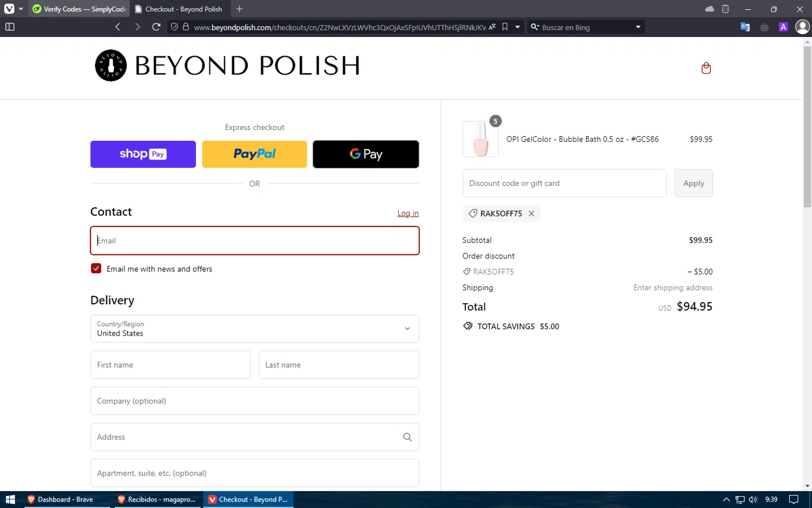
Task: Open the Google Translate extension
Action: click(x=745, y=27)
